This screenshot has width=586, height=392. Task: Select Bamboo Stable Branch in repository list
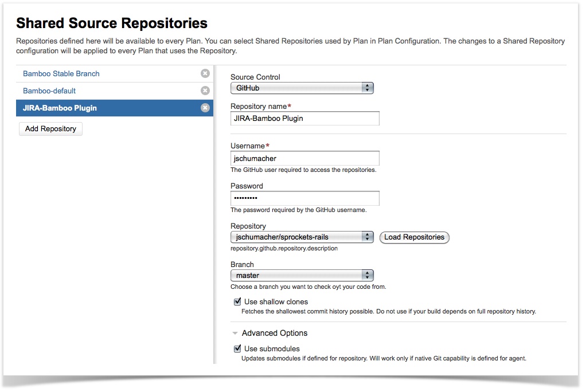61,73
